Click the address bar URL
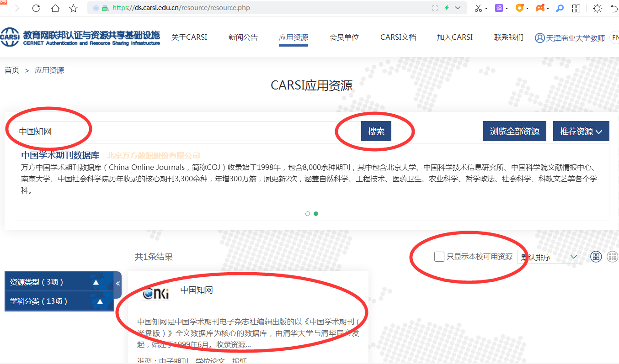619x364 pixels. coord(181,8)
